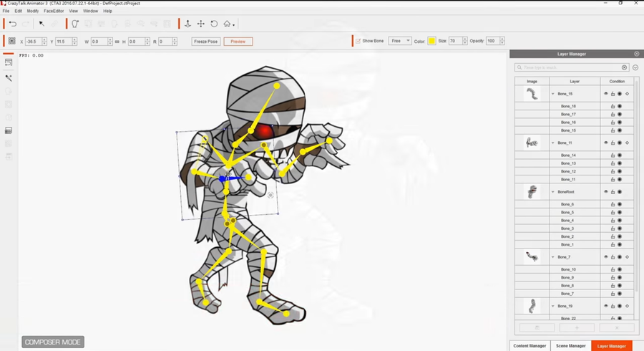Open the grid table icon in sidebar
Viewport: 644px width, 351px height.
point(8,130)
